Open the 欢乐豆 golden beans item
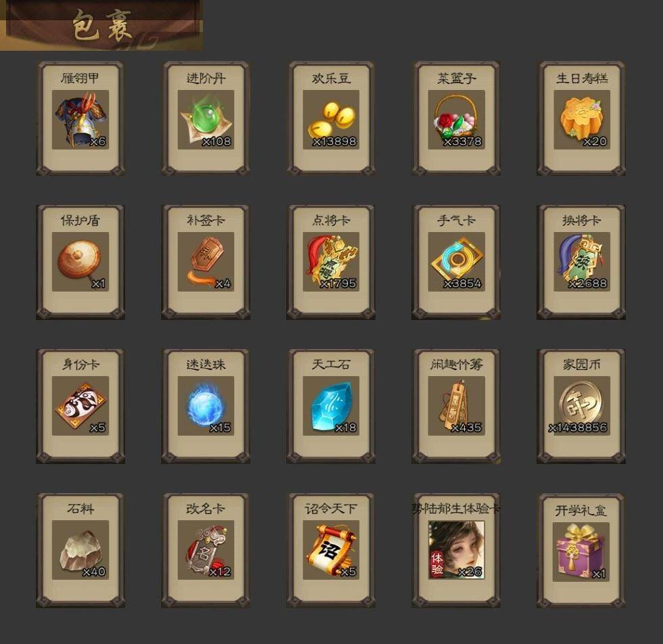Image resolution: width=663 pixels, height=644 pixels. coord(331,119)
